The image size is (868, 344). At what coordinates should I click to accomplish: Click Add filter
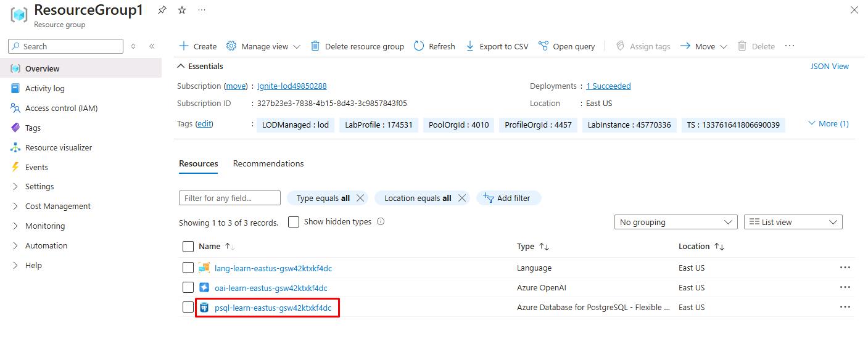pos(508,198)
